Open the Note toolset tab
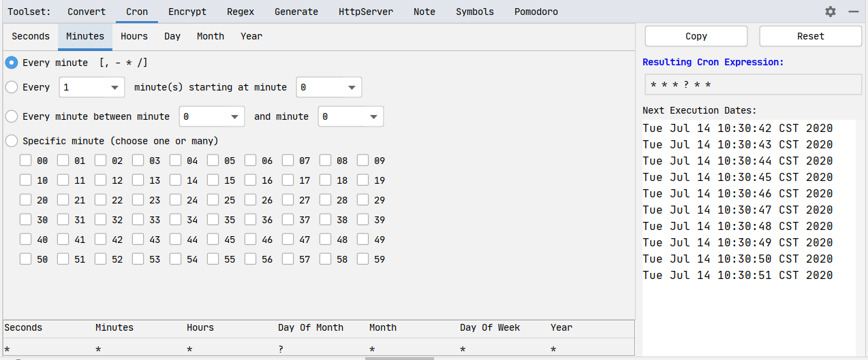The width and height of the screenshot is (868, 360). 424,12
